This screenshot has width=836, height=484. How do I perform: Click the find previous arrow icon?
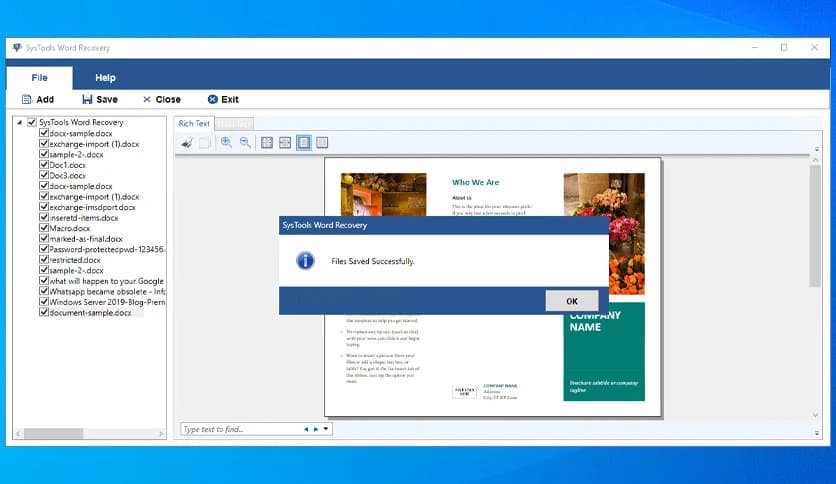(x=306, y=429)
